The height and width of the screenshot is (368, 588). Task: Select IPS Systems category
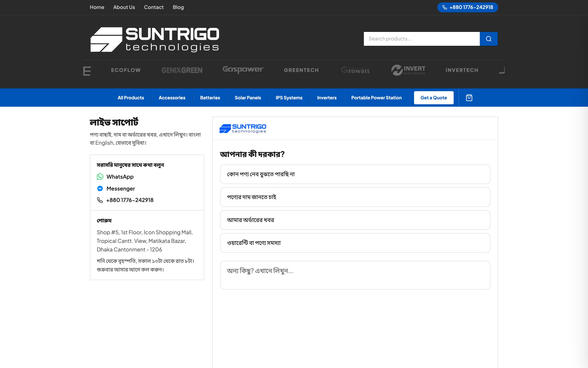tap(289, 98)
